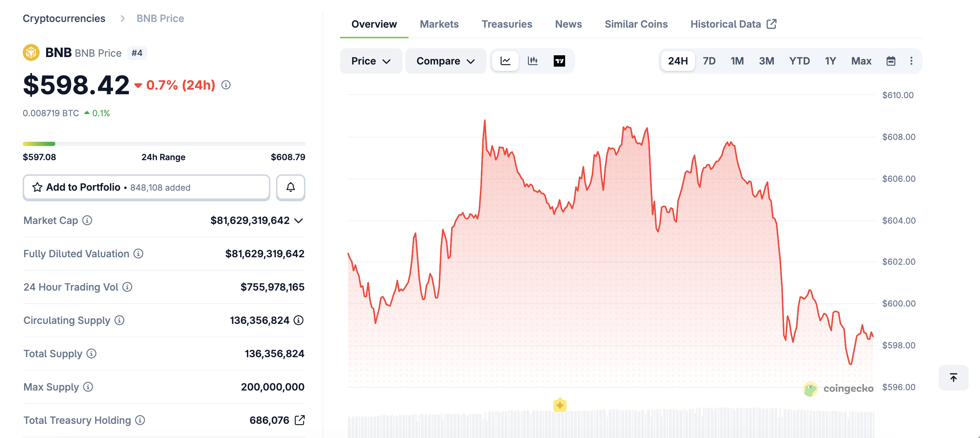Expand the Compare dropdown

tap(445, 61)
